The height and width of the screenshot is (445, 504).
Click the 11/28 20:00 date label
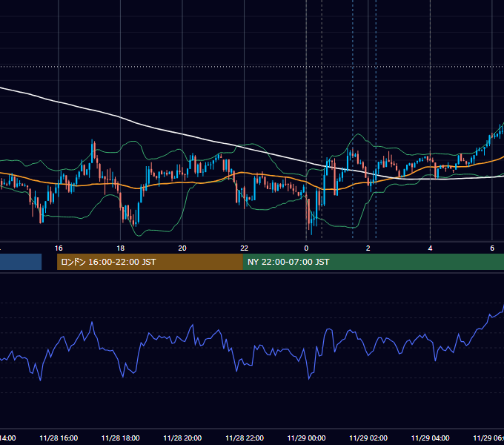tap(182, 438)
